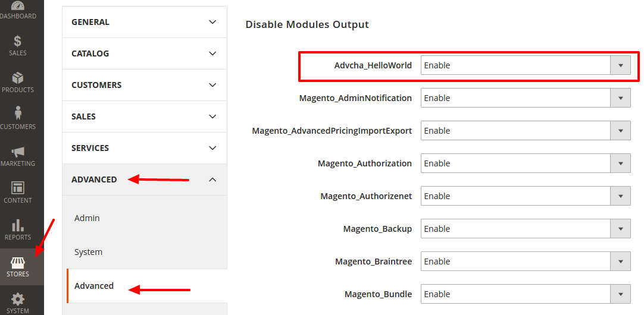
Task: Open the Marketing megaphone icon
Action: coord(18,152)
